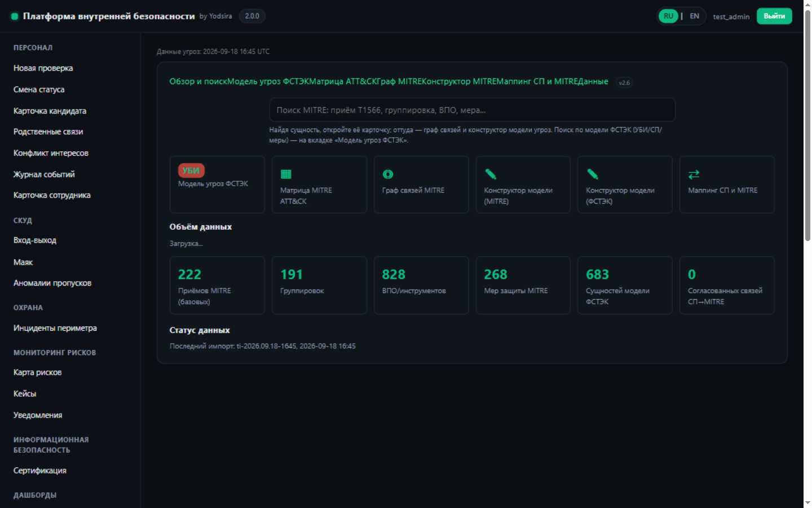This screenshot has width=812, height=508.
Task: Click the Выйти logout button
Action: pyautogui.click(x=774, y=16)
